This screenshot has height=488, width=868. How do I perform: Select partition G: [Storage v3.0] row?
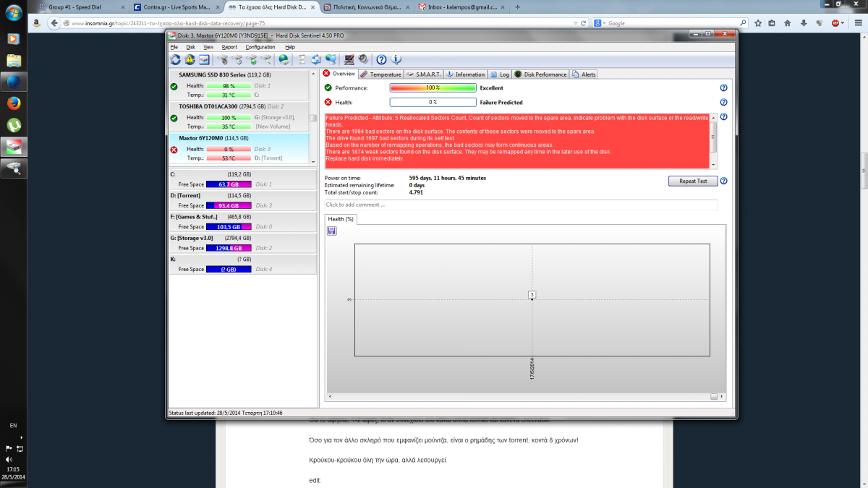click(x=243, y=242)
